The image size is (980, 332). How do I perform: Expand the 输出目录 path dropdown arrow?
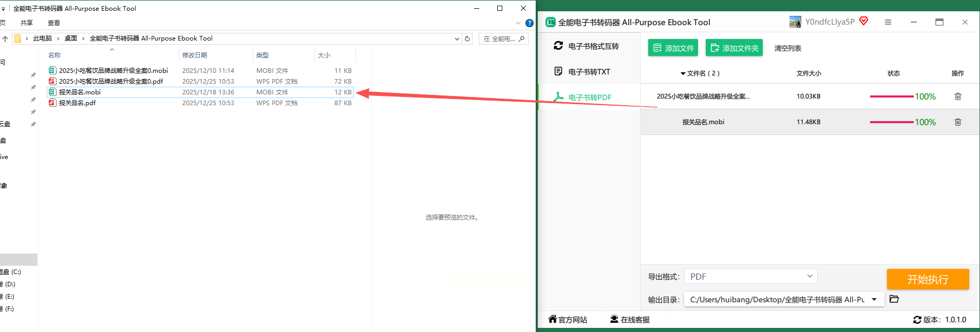pos(874,299)
